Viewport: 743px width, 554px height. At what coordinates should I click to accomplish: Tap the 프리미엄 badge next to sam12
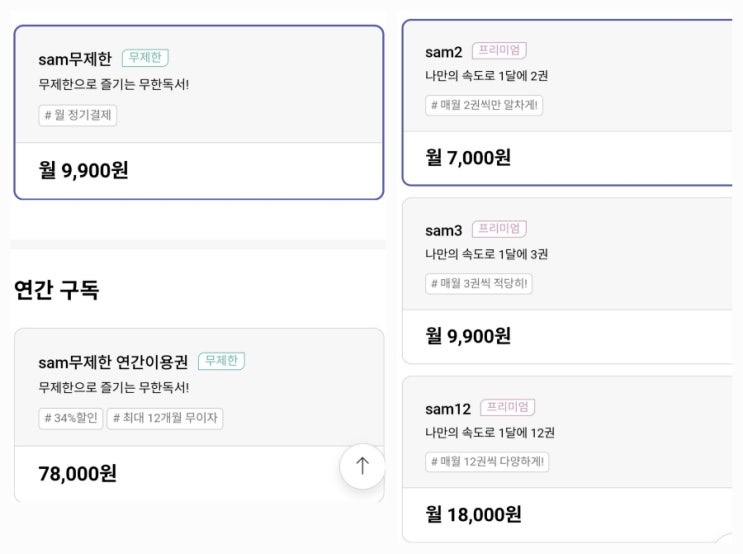(507, 407)
